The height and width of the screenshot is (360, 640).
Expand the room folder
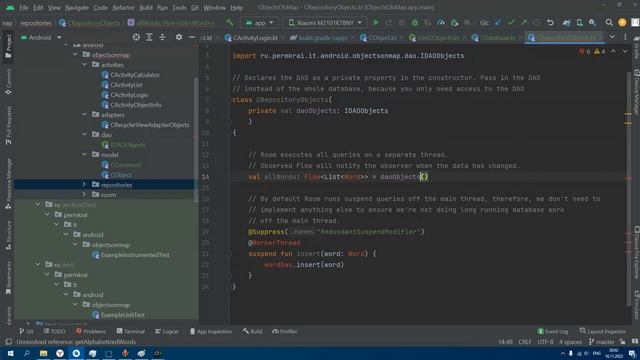point(84,195)
